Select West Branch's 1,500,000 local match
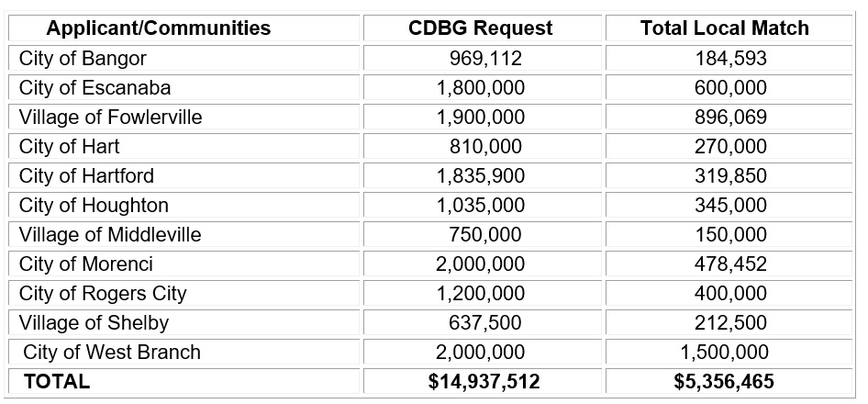The image size is (868, 404). (x=724, y=352)
